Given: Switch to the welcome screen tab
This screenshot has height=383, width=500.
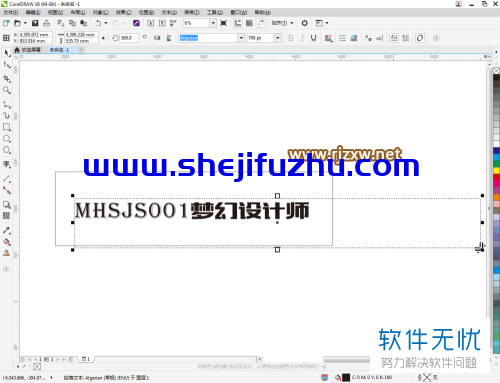Looking at the screenshot, I should coord(28,50).
